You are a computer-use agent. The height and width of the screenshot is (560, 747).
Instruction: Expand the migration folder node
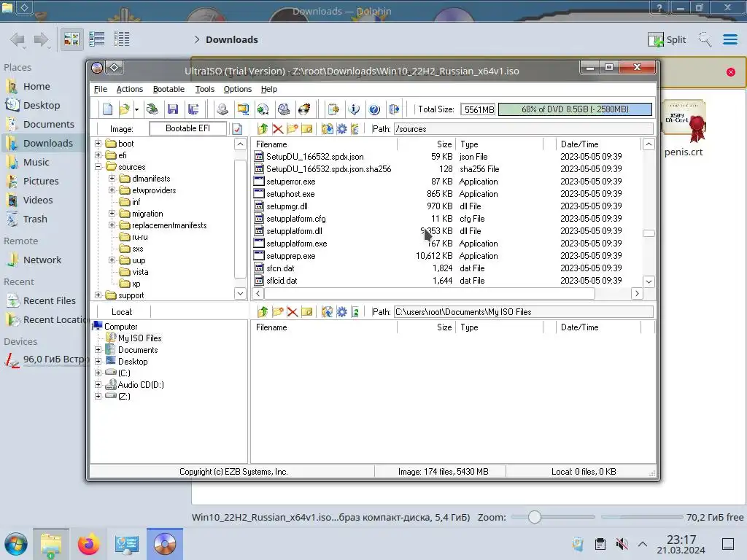click(112, 214)
